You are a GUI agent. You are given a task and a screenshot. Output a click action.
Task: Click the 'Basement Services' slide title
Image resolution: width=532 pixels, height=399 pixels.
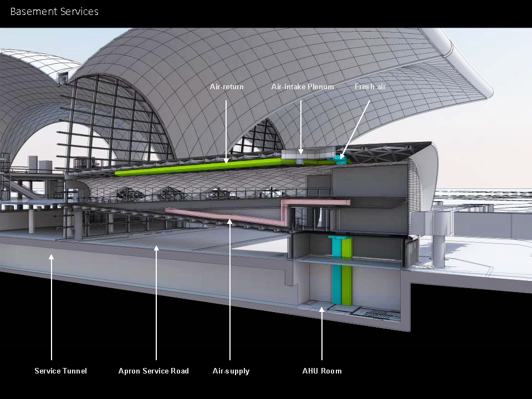click(54, 12)
